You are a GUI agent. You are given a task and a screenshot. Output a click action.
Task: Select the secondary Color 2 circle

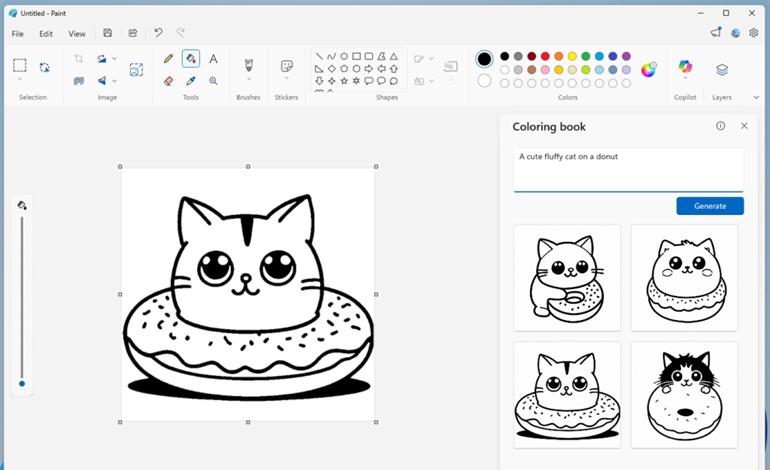click(484, 80)
